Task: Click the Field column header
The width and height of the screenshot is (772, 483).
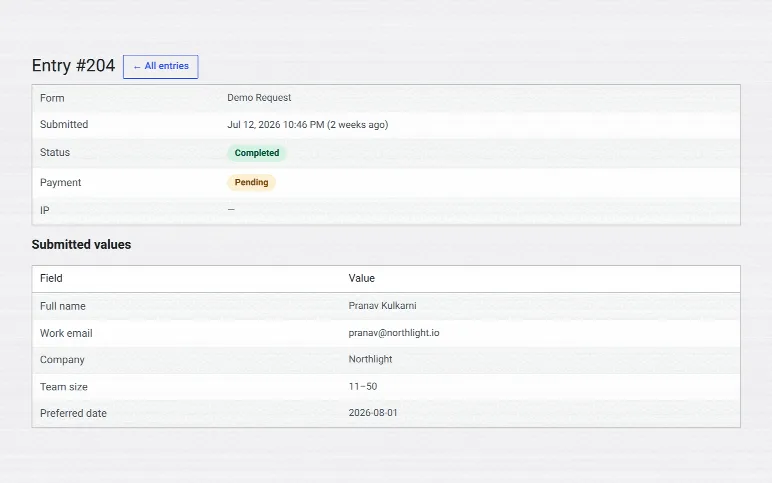Action: tap(51, 278)
